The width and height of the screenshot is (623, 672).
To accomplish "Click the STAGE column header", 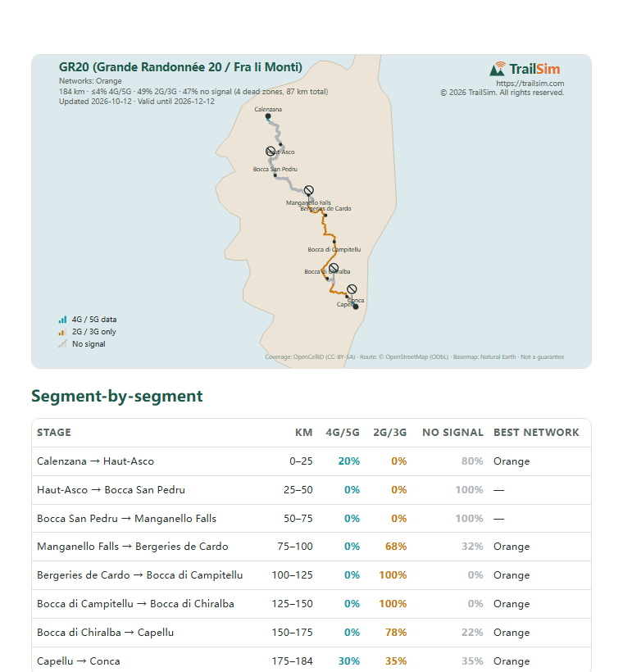I will pyautogui.click(x=54, y=433).
